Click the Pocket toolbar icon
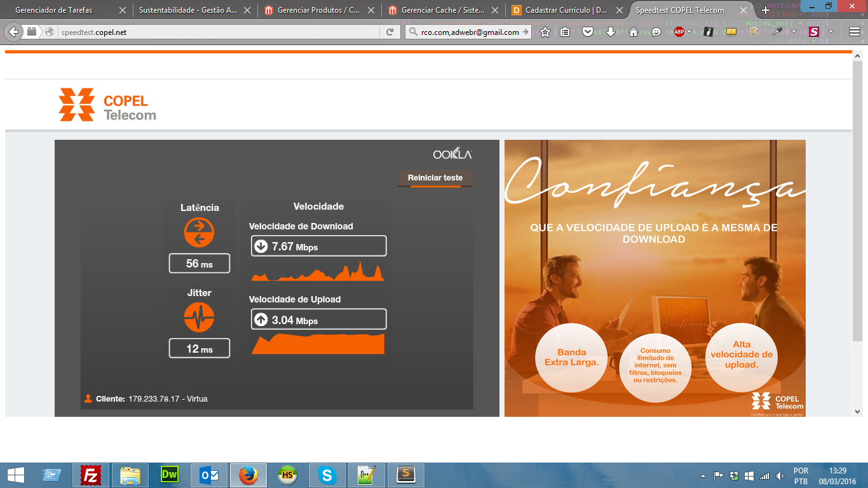 pyautogui.click(x=588, y=32)
